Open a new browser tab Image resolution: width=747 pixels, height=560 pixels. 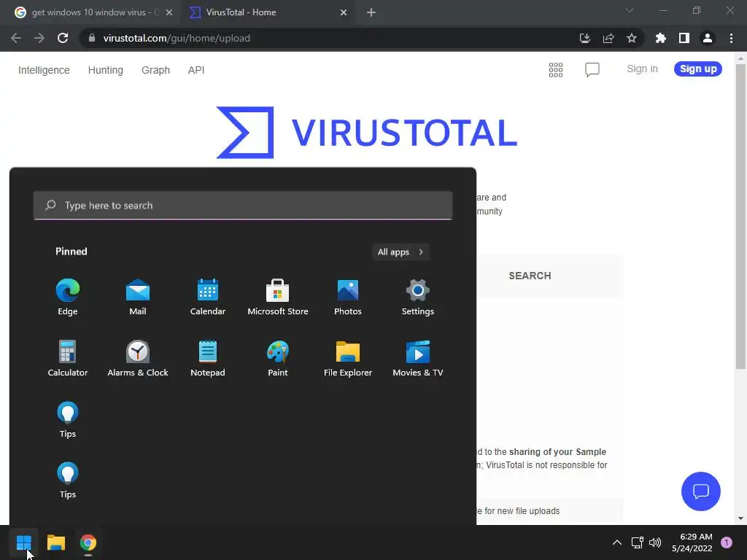tap(371, 12)
